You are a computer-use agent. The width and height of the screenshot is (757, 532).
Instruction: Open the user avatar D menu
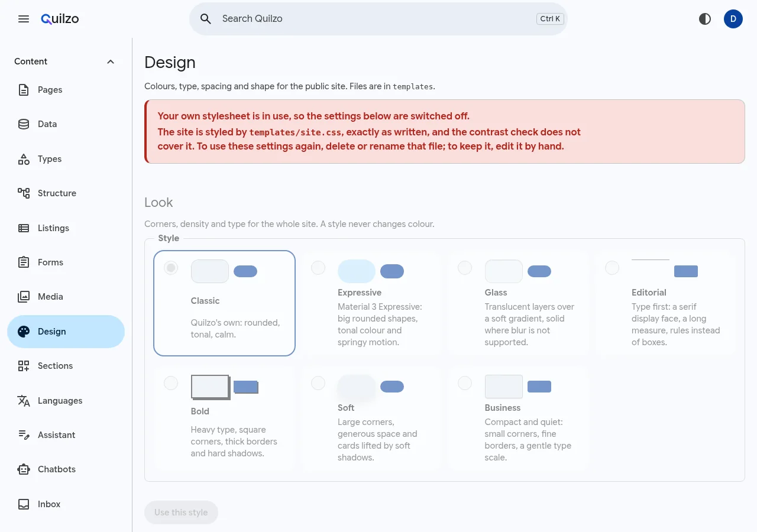(x=733, y=19)
